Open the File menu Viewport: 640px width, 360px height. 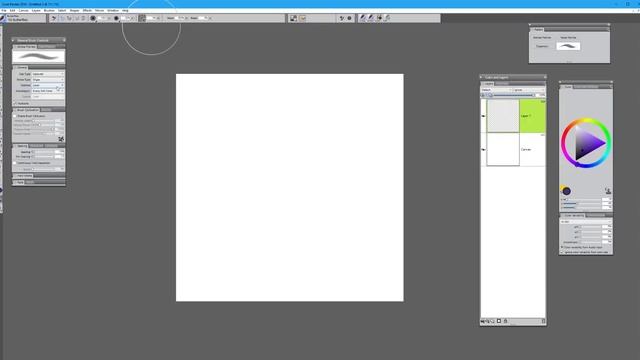pos(4,10)
